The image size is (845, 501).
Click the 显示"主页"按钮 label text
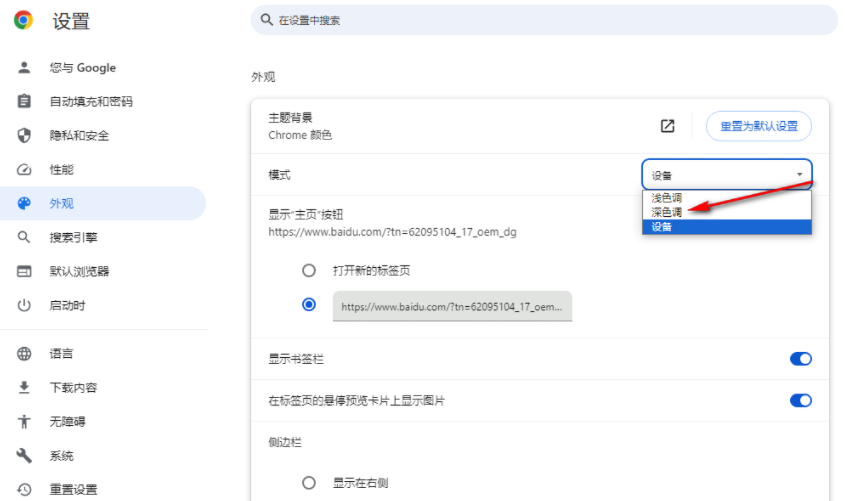(x=306, y=214)
